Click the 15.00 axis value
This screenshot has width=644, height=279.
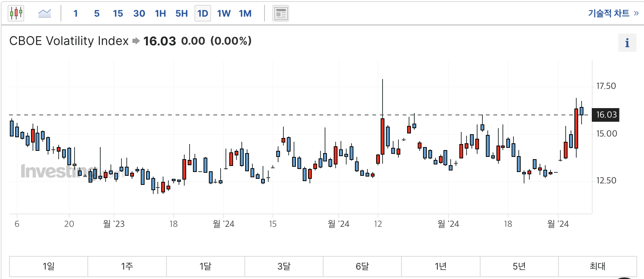[607, 133]
